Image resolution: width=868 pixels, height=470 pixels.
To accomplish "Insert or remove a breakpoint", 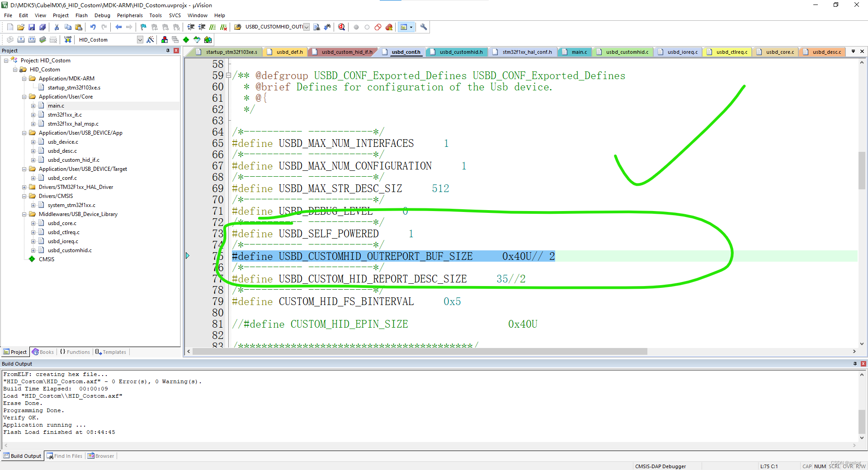I will [356, 27].
